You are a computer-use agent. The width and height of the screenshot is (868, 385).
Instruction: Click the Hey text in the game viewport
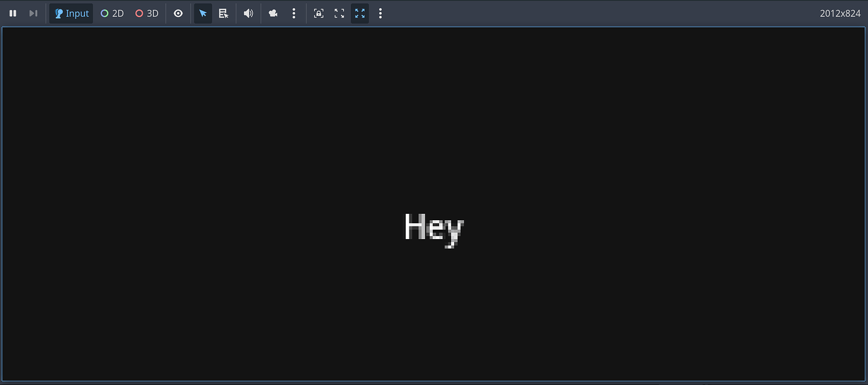[433, 228]
